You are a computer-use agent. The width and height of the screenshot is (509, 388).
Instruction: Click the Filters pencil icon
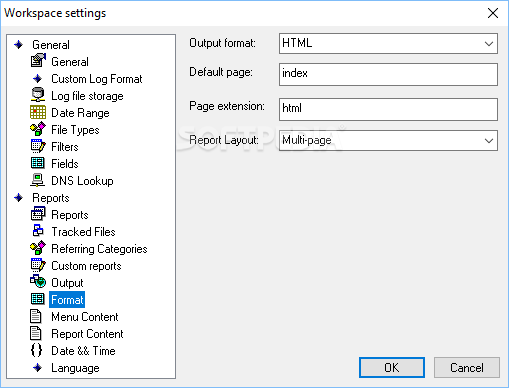coord(38,146)
